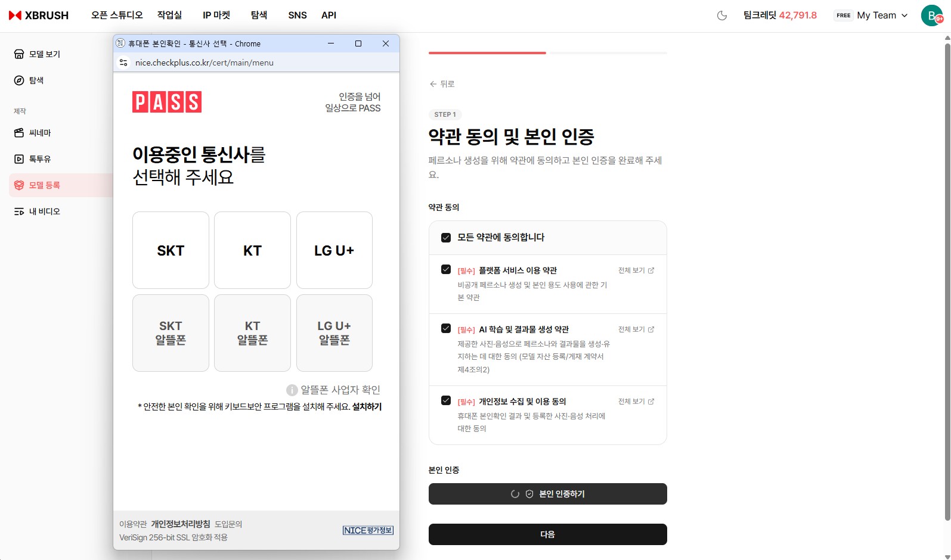Select KT 알뜰폰 carrier

(x=252, y=333)
